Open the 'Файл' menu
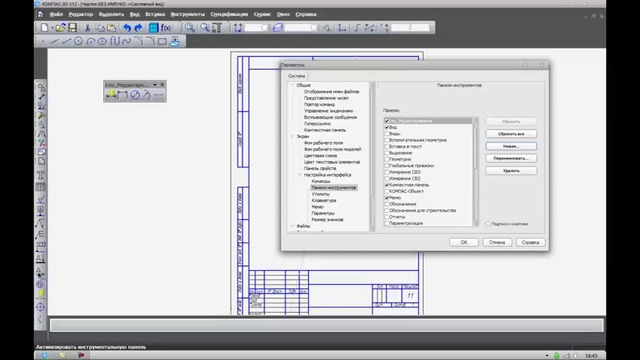 point(56,14)
